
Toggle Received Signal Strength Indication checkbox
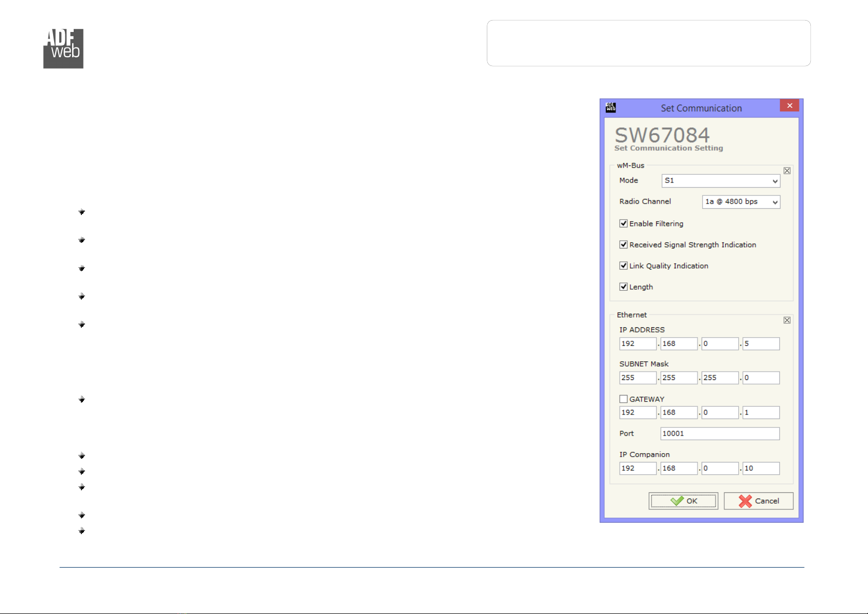coord(623,244)
